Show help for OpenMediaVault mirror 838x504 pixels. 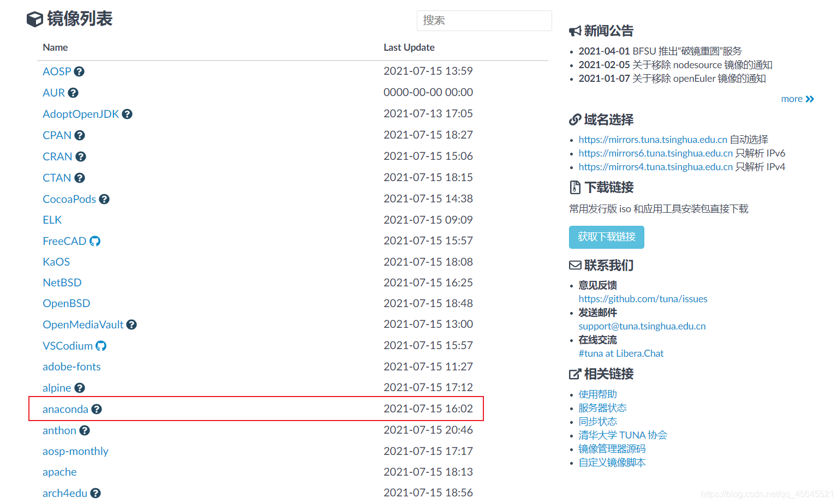pos(131,325)
